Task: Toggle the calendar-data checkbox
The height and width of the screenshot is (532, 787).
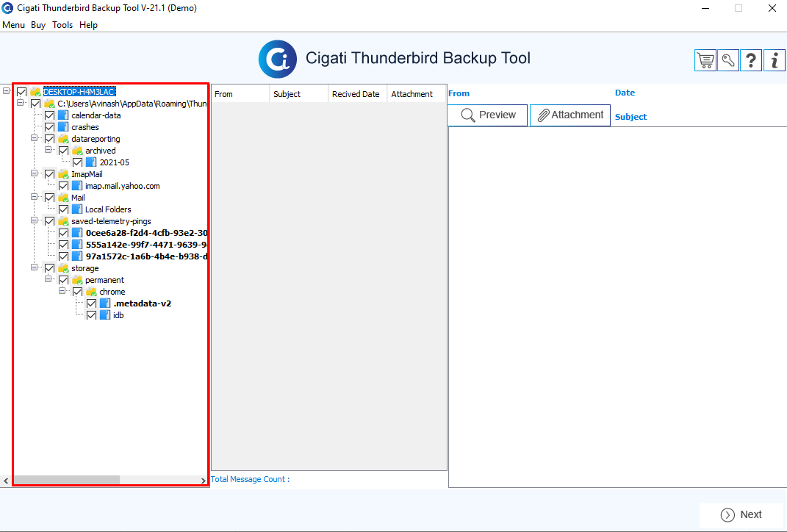Action: [50, 115]
